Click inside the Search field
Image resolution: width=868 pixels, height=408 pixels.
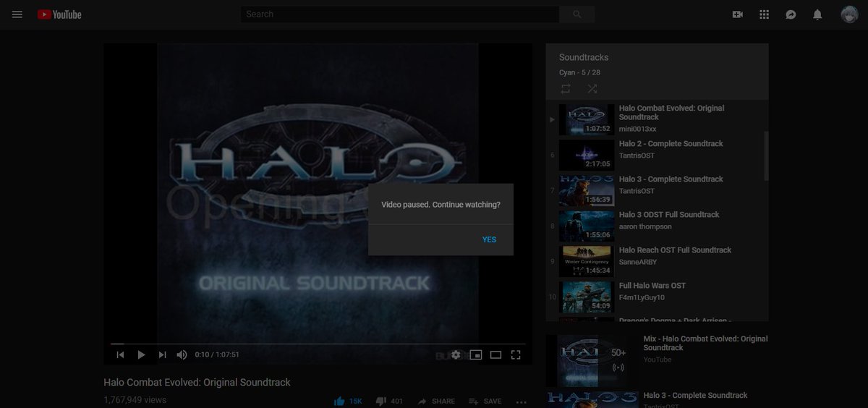(400, 14)
